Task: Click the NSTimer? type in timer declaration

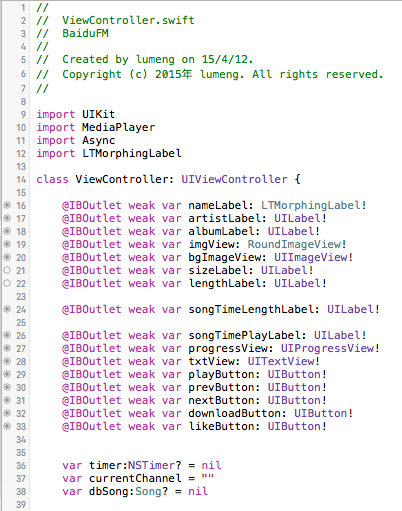Action: pyautogui.click(x=155, y=465)
